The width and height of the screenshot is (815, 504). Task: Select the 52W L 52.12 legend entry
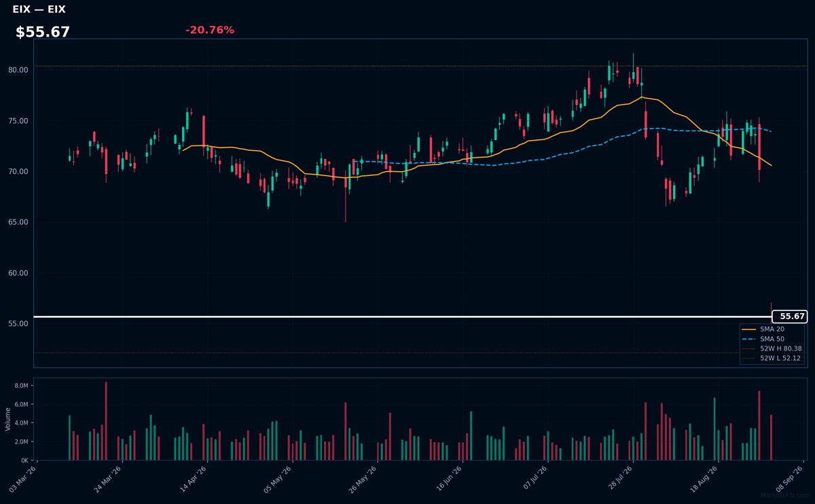773,358
